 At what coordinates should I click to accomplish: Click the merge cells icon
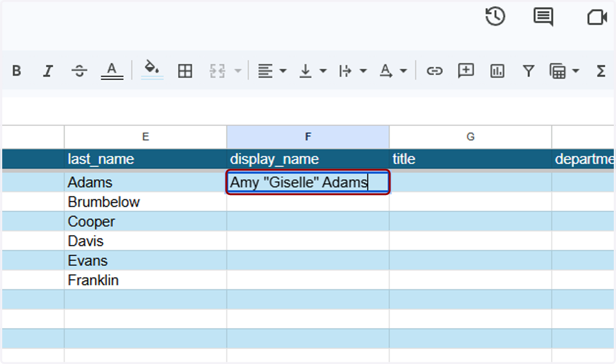[x=217, y=71]
